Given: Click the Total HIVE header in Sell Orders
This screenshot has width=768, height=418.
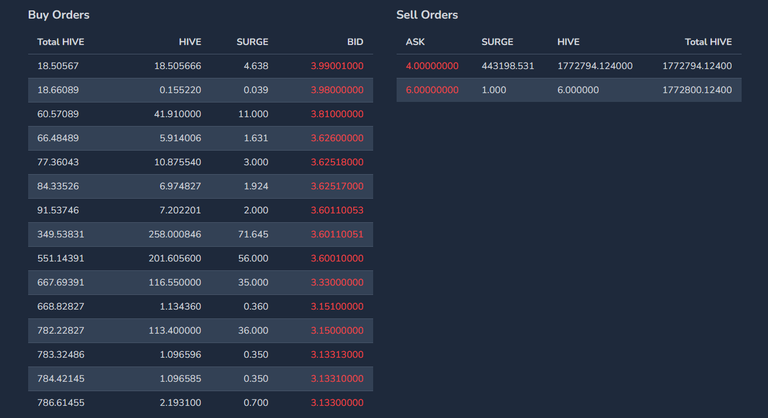Looking at the screenshot, I should 708,42.
